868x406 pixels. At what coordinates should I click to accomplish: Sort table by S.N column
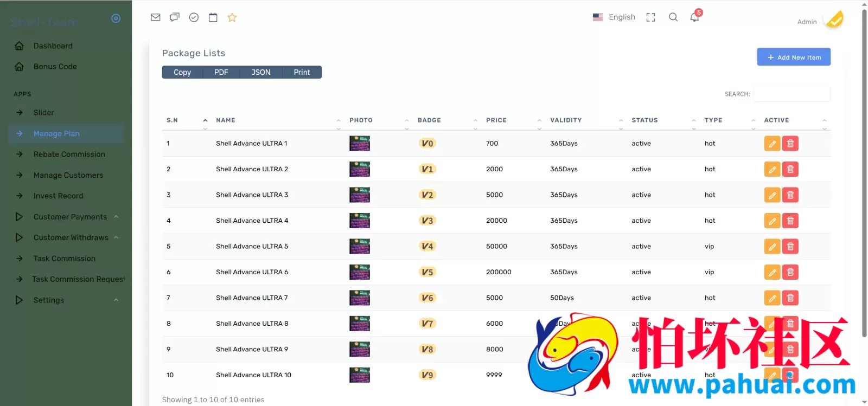(187, 120)
